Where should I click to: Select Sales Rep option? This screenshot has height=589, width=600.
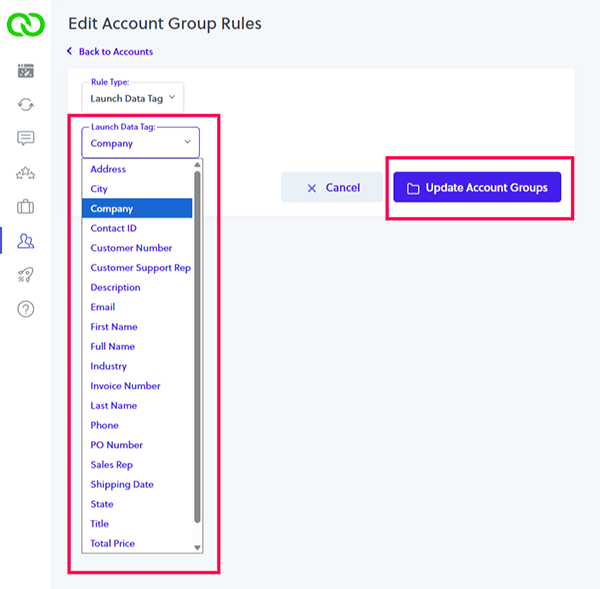point(137,465)
